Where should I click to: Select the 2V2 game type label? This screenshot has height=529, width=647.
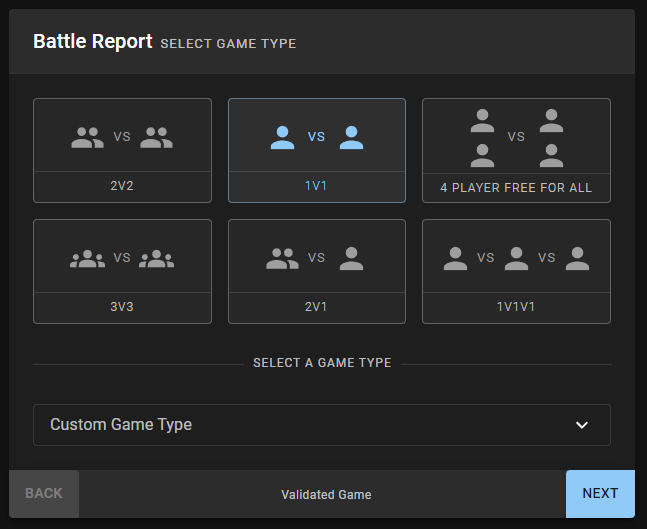click(122, 187)
